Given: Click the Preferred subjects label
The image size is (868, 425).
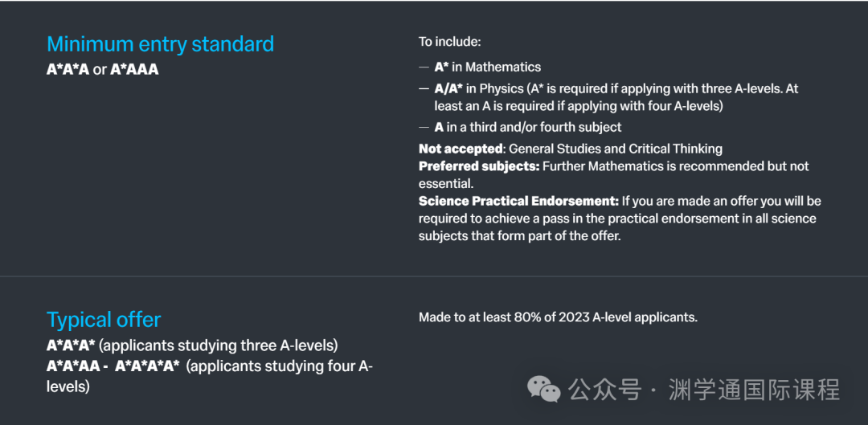Looking at the screenshot, I should 479,166.
